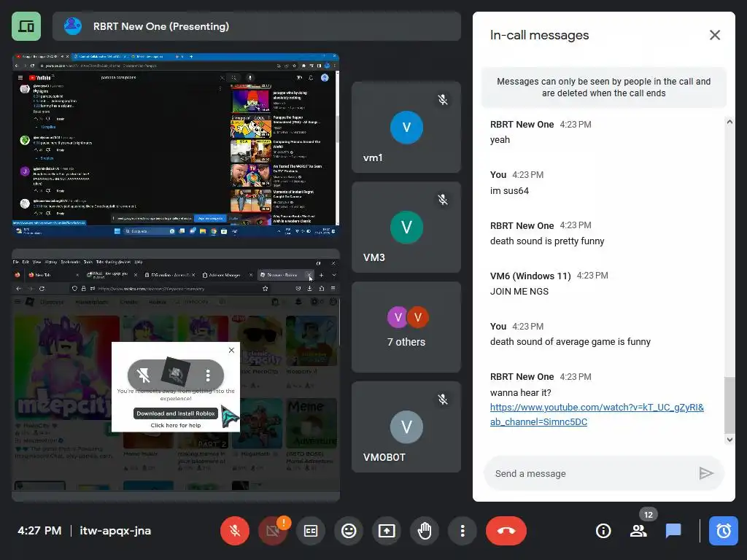This screenshot has height=560, width=747.
Task: Select the VM3 participant tile
Action: click(x=406, y=227)
